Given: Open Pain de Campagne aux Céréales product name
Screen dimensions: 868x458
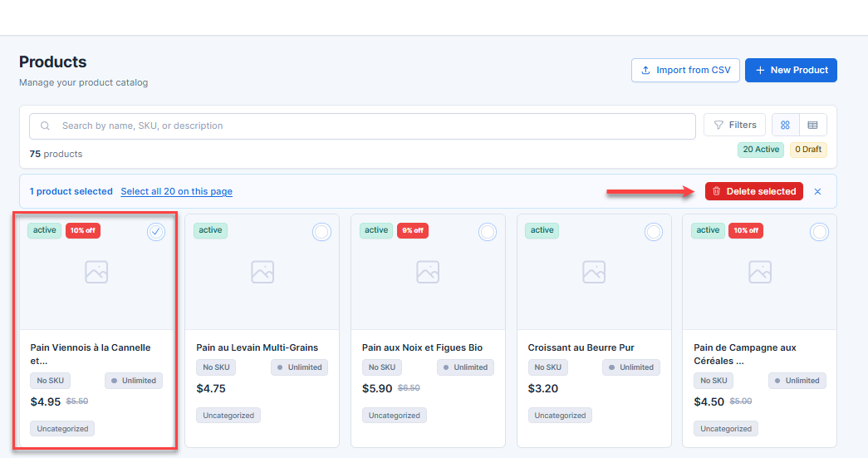Looking at the screenshot, I should (744, 354).
